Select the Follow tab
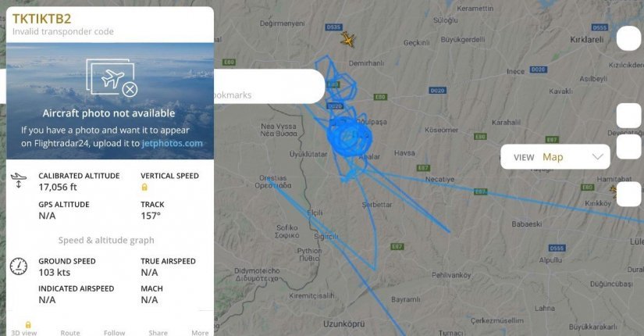This screenshot has height=336, width=644. (x=114, y=332)
